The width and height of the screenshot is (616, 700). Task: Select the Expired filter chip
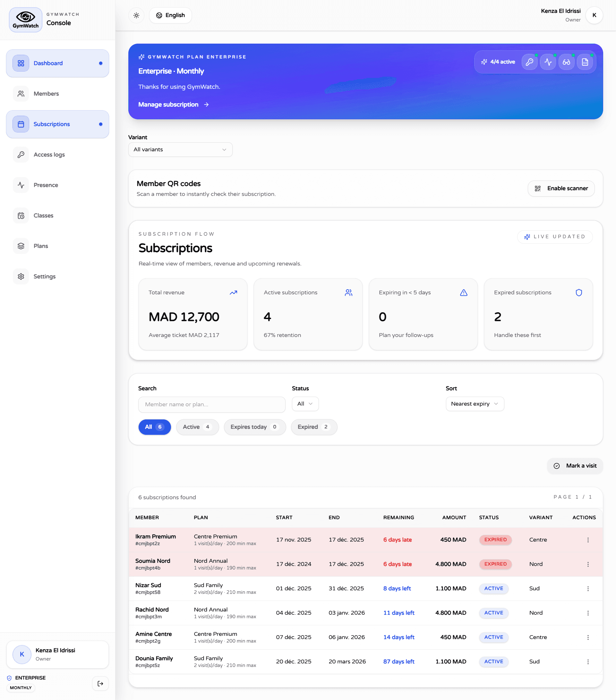pyautogui.click(x=314, y=427)
